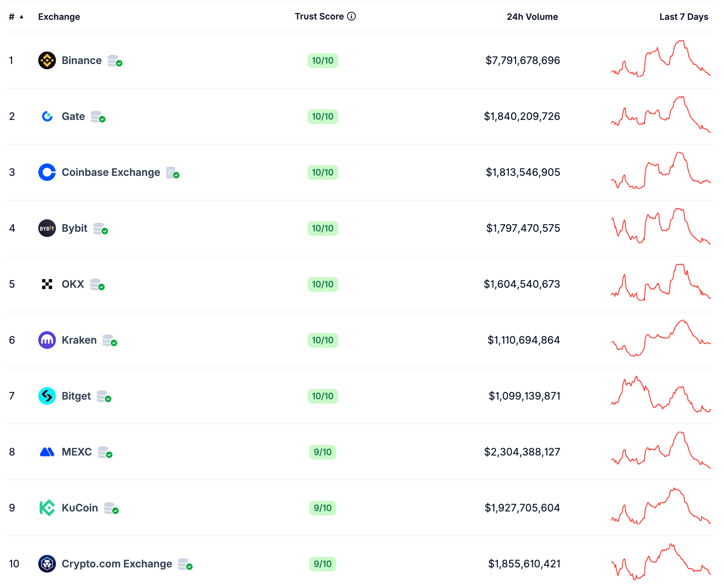
Task: Click the Last 7 Days column header
Action: pyautogui.click(x=684, y=17)
